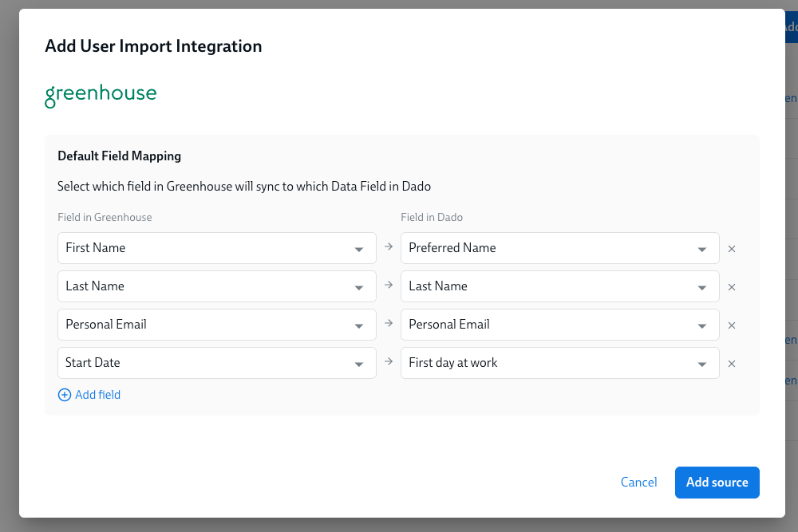Screen dimensions: 798x532
Task: Open the Preferred Name Dado field dropdown
Action: (x=560, y=248)
